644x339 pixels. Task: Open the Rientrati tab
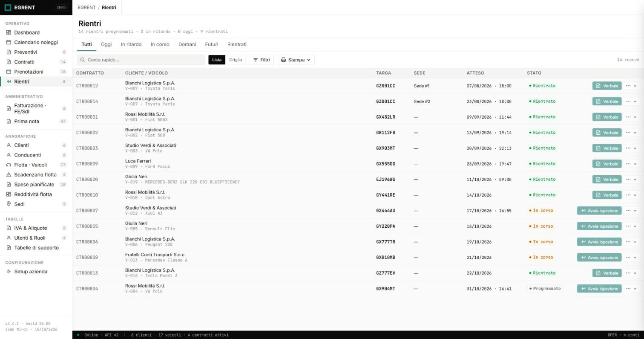tap(237, 44)
